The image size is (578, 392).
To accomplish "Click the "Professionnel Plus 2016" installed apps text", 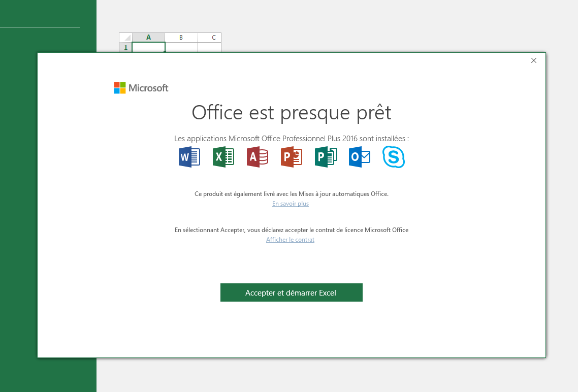I will 292,139.
